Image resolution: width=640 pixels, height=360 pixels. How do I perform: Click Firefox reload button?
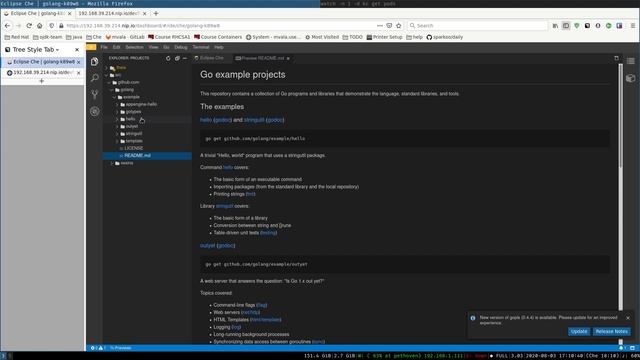click(29, 25)
